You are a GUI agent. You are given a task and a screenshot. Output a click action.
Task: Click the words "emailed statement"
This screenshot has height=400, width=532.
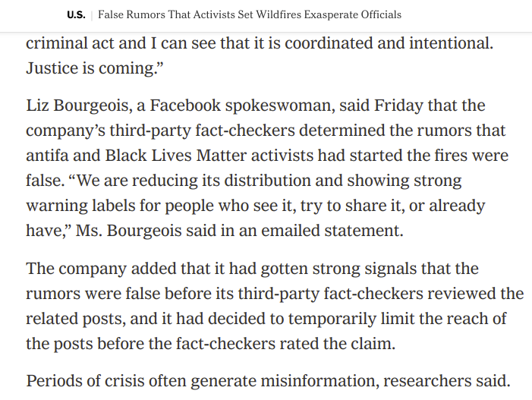point(332,231)
